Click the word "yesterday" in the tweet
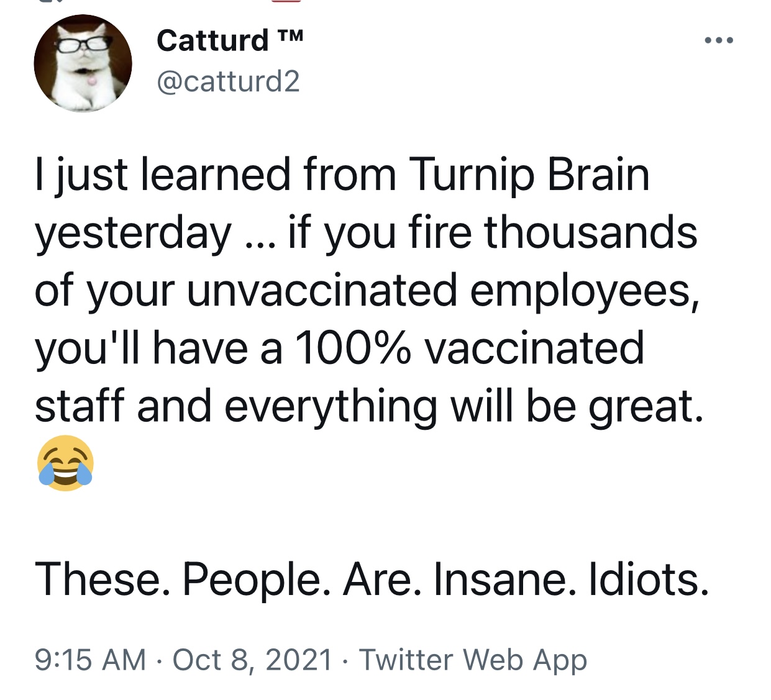The image size is (771, 700). [133, 233]
